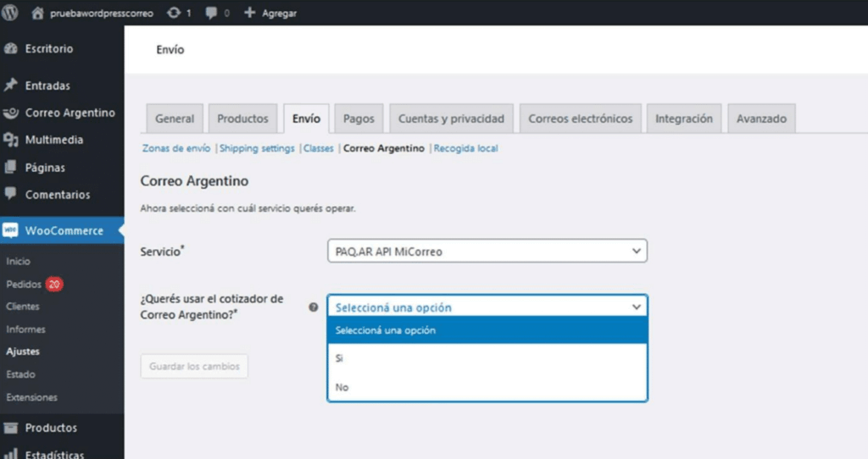Open Productos in the sidebar
Image resolution: width=868 pixels, height=459 pixels.
[51, 428]
